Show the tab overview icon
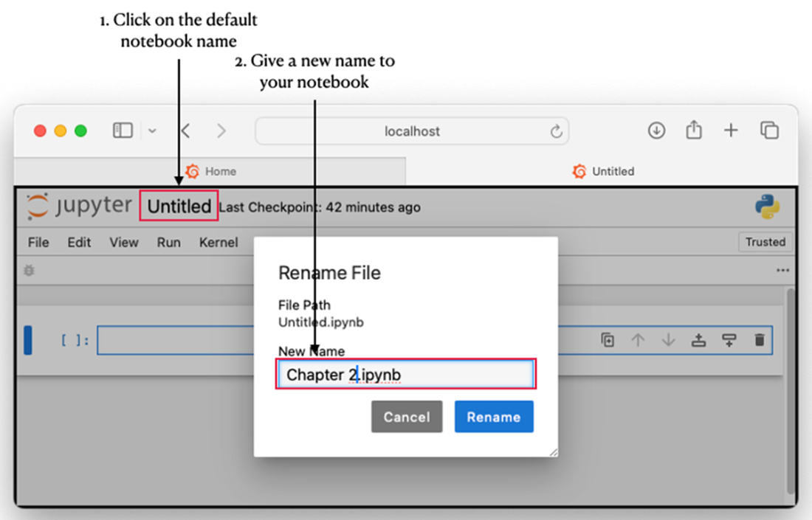 tap(769, 131)
